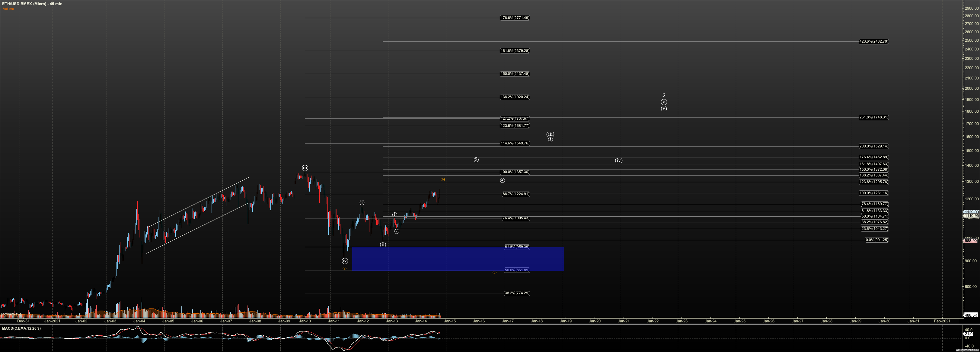This screenshot has height=352, width=980.
Task: Click the circled 4 subwave marker
Action: point(502,180)
